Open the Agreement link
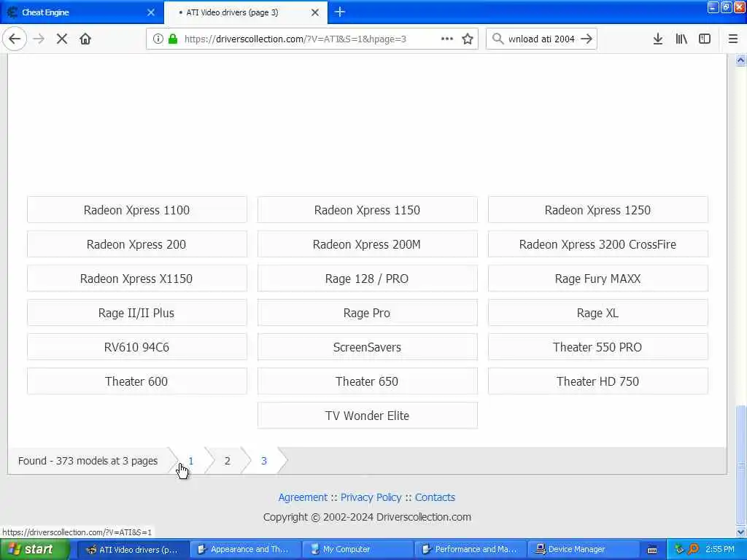The width and height of the screenshot is (747, 560). pos(303,497)
